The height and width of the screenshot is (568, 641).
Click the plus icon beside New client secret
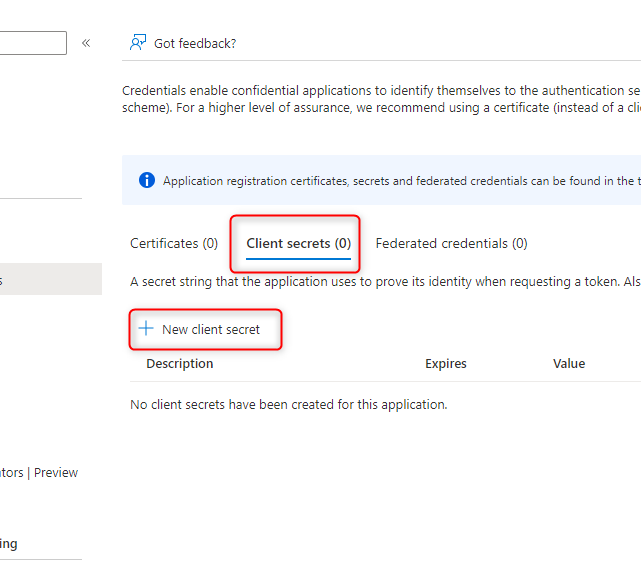[x=146, y=329]
